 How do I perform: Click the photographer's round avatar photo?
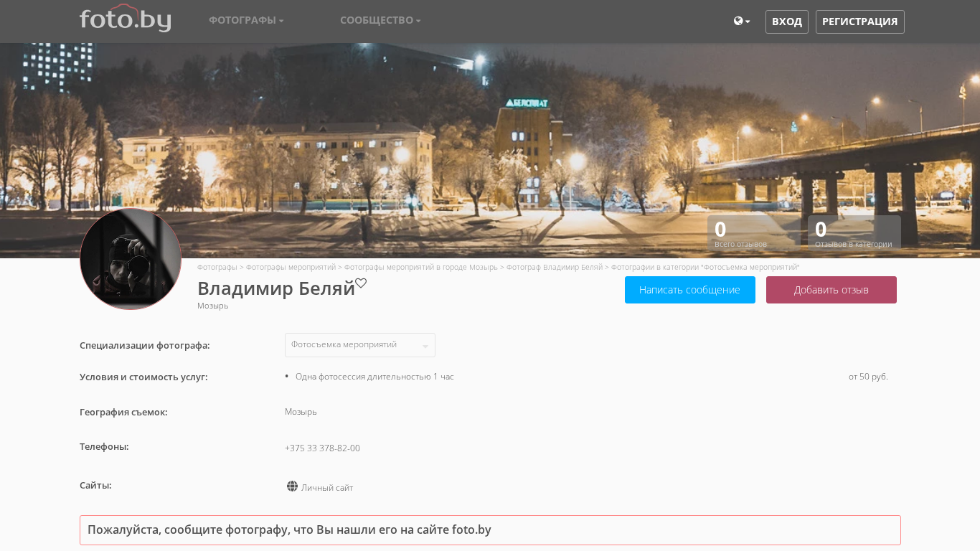pyautogui.click(x=131, y=259)
